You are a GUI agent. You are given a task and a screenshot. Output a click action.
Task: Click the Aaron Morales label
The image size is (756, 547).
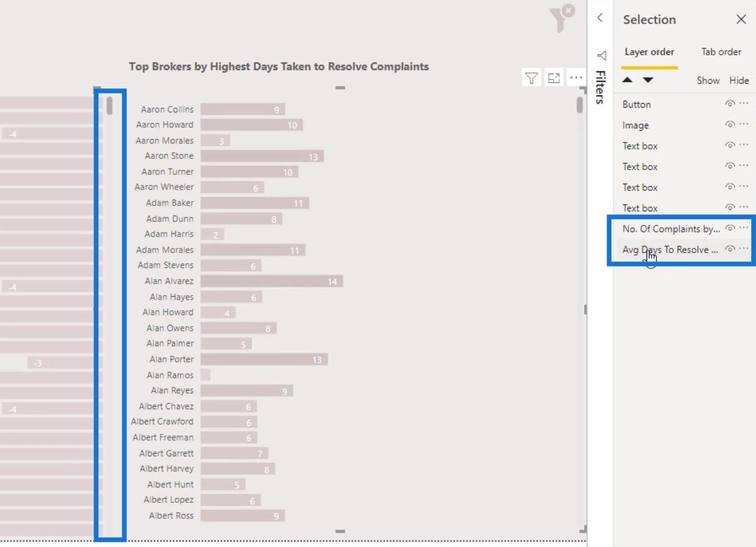point(164,140)
